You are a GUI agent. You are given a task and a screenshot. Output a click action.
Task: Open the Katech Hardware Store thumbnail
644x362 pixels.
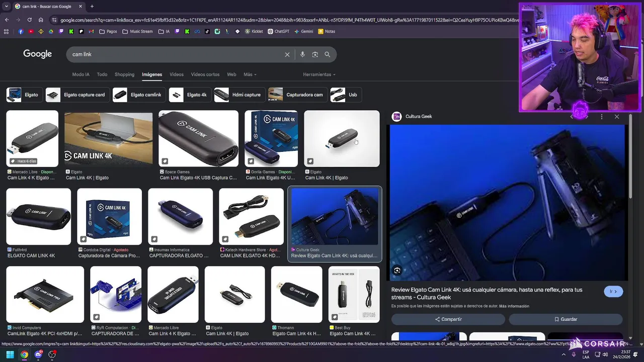point(251,217)
